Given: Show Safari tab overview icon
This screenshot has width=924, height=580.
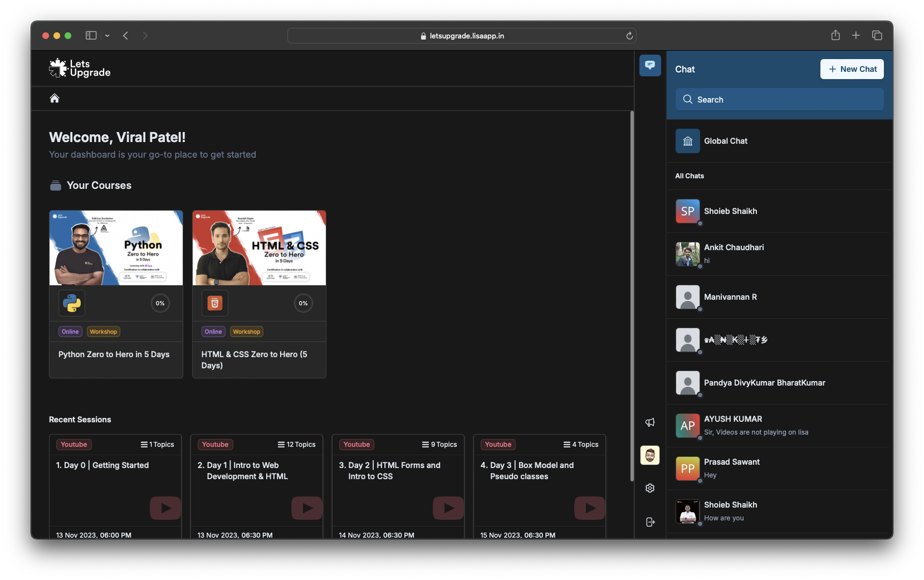Looking at the screenshot, I should click(x=877, y=35).
